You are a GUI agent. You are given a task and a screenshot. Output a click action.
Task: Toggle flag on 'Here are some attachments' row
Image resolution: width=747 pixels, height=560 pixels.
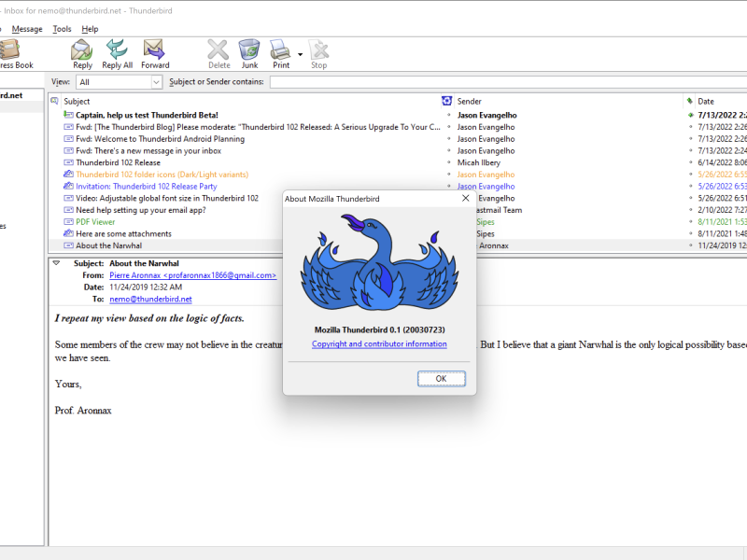[x=690, y=234]
